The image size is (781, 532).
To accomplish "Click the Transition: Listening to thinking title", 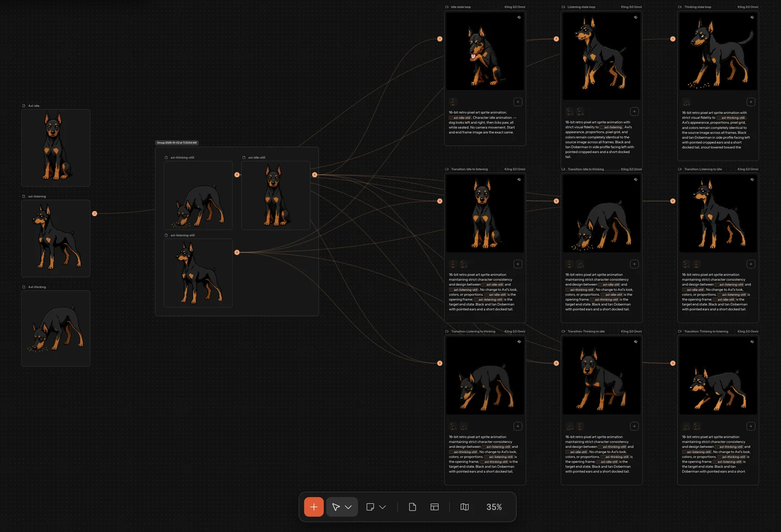I will point(473,331).
